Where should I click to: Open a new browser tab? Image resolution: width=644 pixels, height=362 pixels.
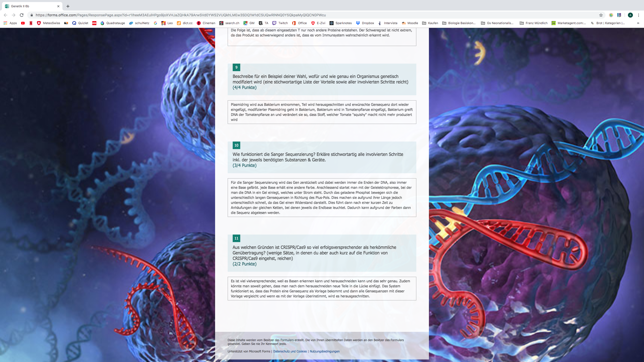[68, 6]
